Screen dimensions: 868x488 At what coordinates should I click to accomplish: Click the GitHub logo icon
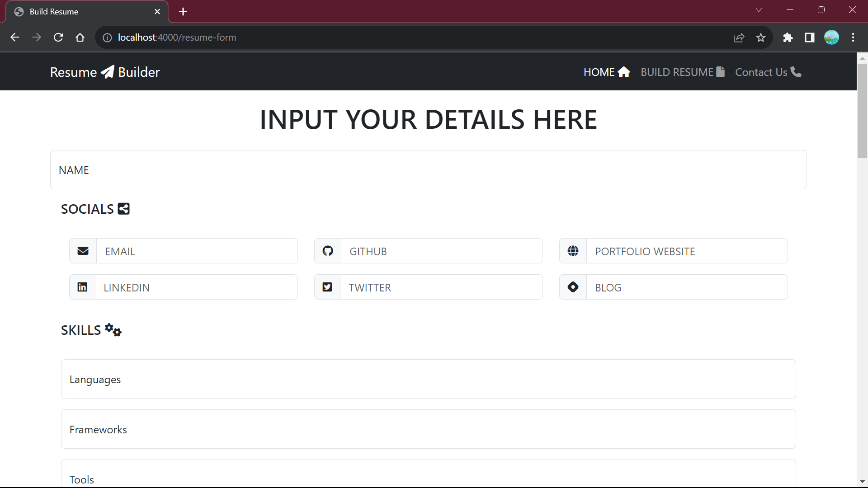pyautogui.click(x=328, y=251)
